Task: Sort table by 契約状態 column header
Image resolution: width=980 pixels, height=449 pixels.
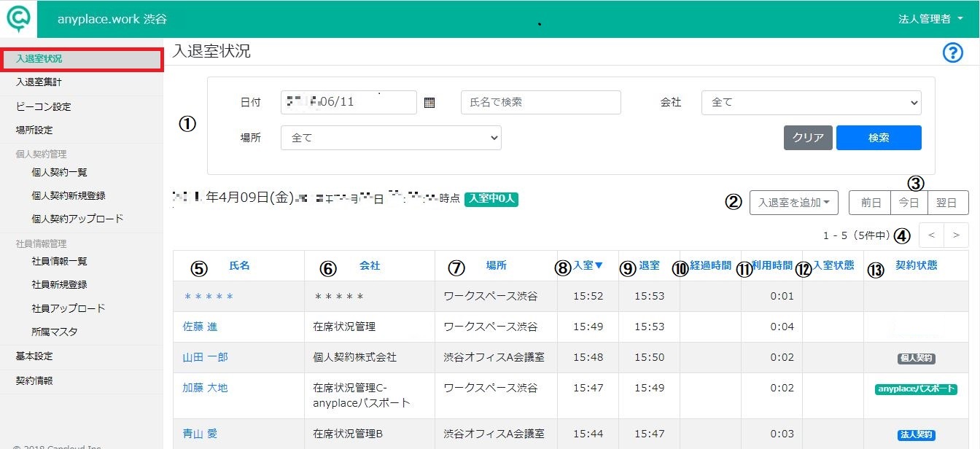Action: point(917,266)
